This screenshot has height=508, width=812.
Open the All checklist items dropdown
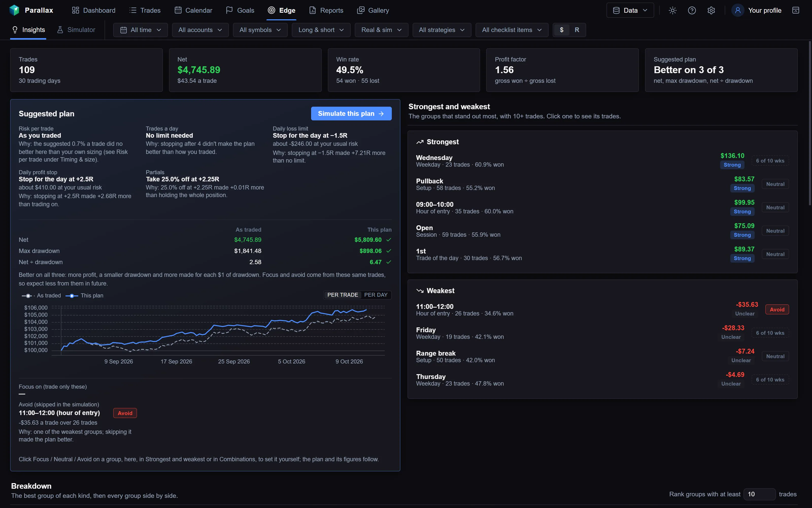(x=512, y=30)
